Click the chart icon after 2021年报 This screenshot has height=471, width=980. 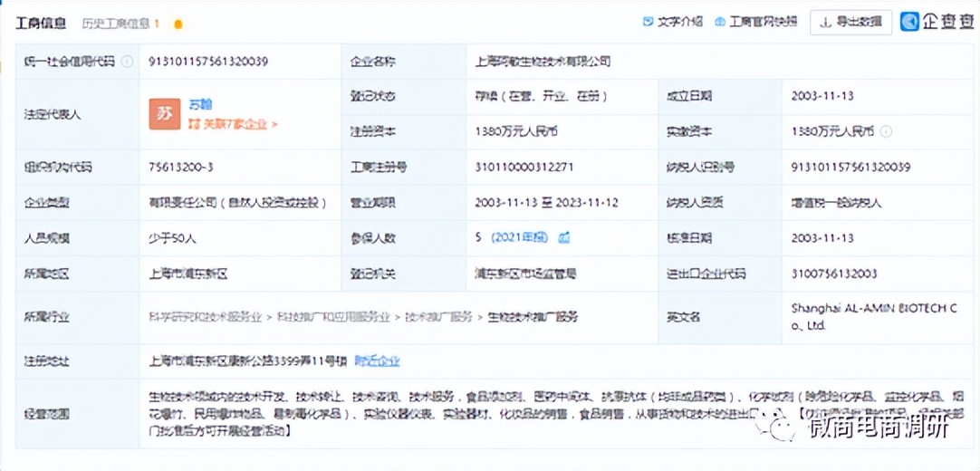[563, 238]
